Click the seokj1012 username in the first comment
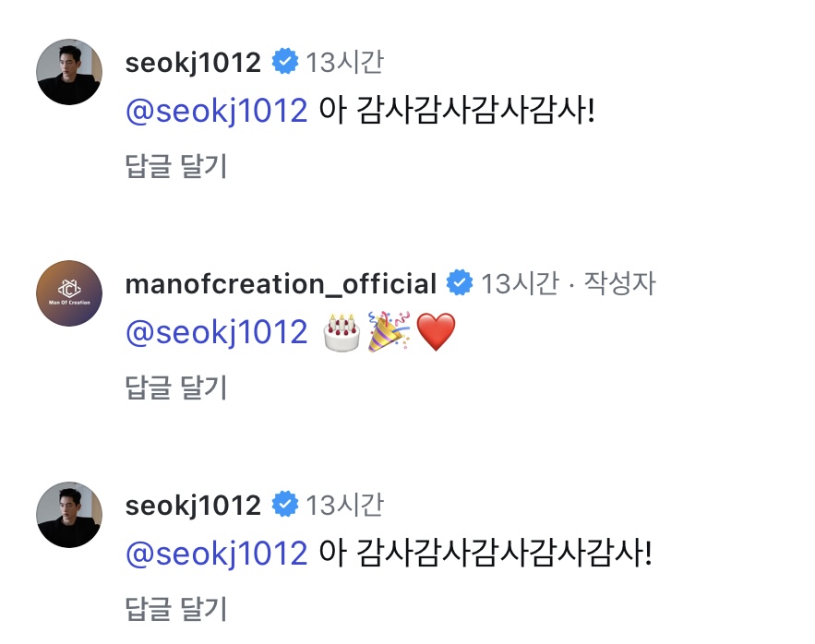Viewport: 815px width, 644px height. pos(193,63)
